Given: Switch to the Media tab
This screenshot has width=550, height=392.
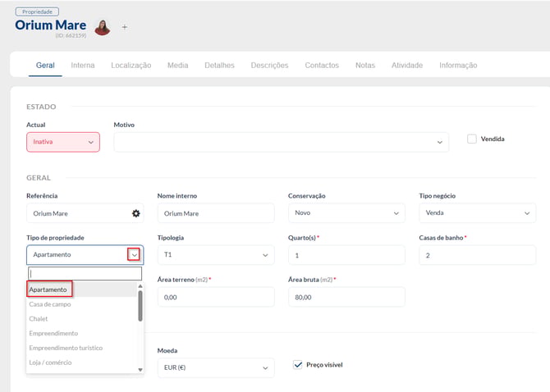Looking at the screenshot, I should point(178,65).
